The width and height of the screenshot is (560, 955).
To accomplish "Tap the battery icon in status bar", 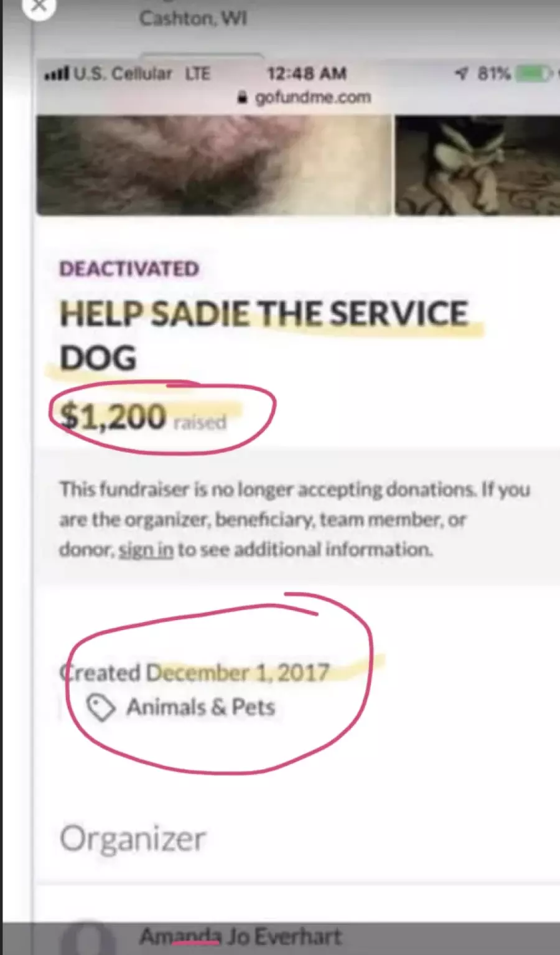I will pos(534,73).
